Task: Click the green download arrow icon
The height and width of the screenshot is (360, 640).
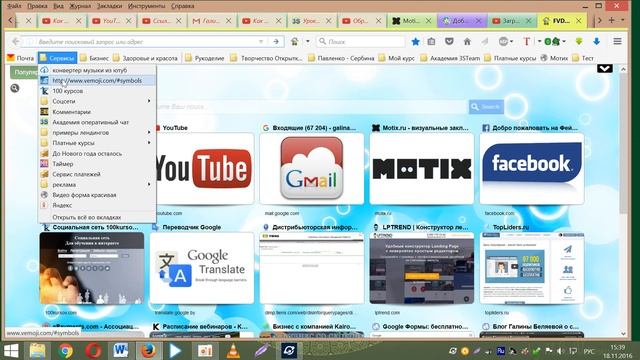Action: (x=579, y=41)
